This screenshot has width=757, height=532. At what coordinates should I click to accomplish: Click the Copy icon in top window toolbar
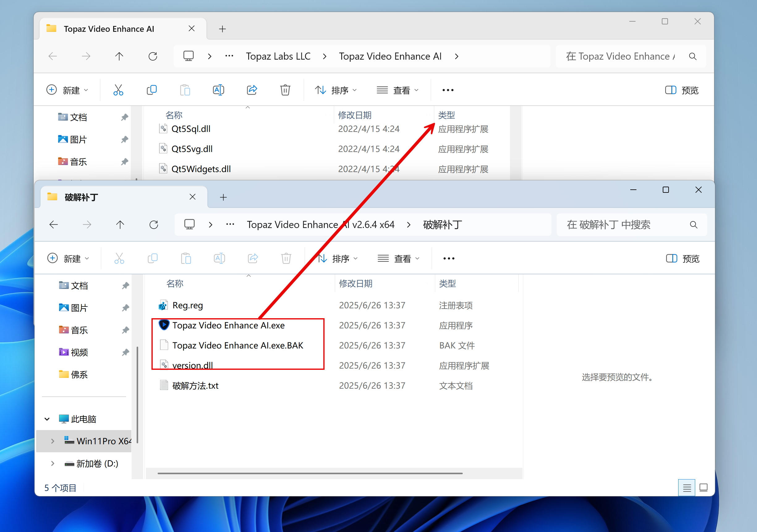pos(152,90)
